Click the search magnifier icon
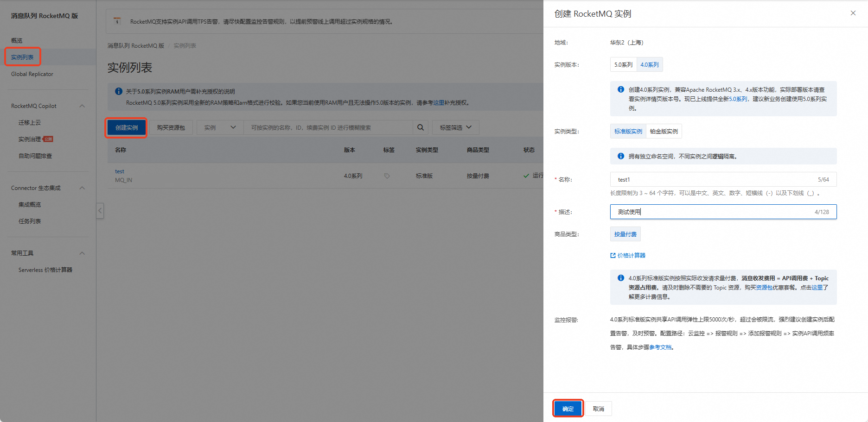The image size is (868, 422). click(420, 127)
